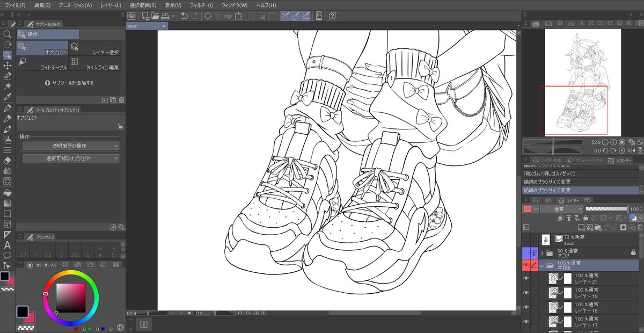Open the Clip Studio Paint support help icon
Image resolution: width=644 pixels, height=333 pixels.
coord(332,16)
